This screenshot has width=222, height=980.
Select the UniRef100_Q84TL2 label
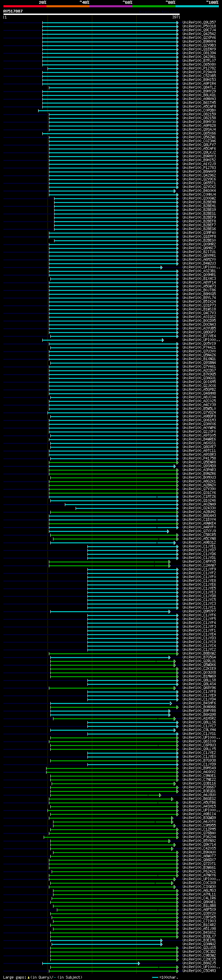click(x=199, y=88)
